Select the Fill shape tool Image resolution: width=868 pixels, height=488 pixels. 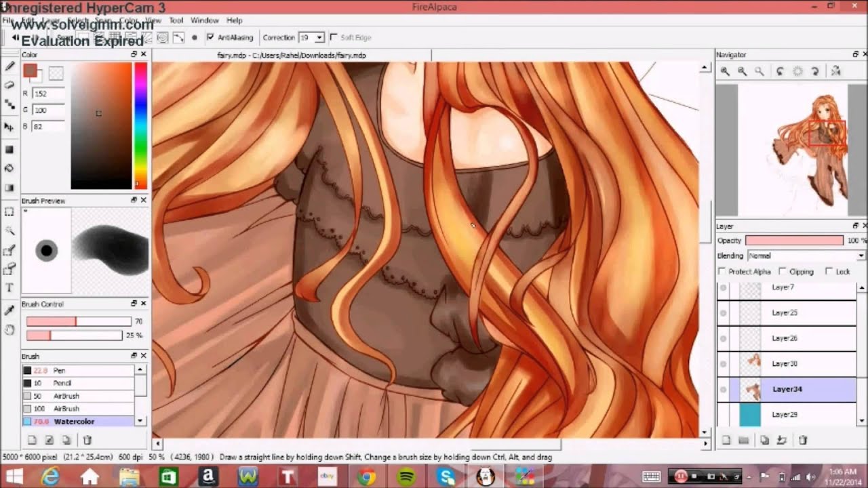pyautogui.click(x=9, y=149)
